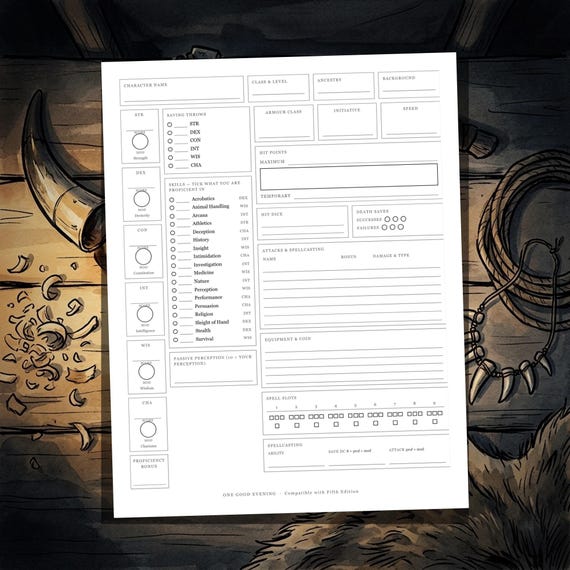Mark Sleight of Hand proficiency circle
The height and width of the screenshot is (570, 570).
[x=175, y=323]
